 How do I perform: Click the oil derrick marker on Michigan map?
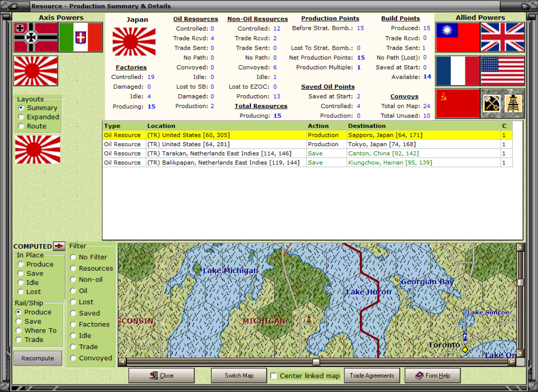(x=309, y=320)
